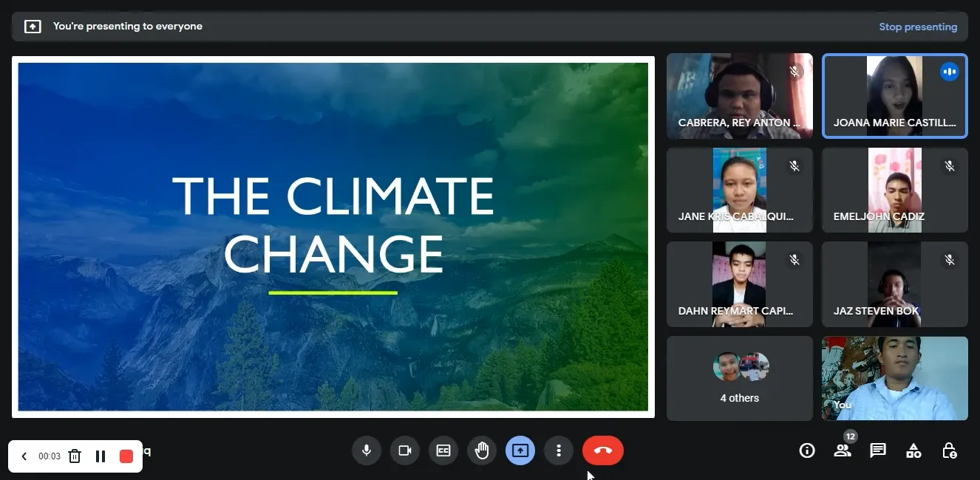This screenshot has height=480, width=980.
Task: Click the Climate Change presentation slide
Action: coord(333,237)
